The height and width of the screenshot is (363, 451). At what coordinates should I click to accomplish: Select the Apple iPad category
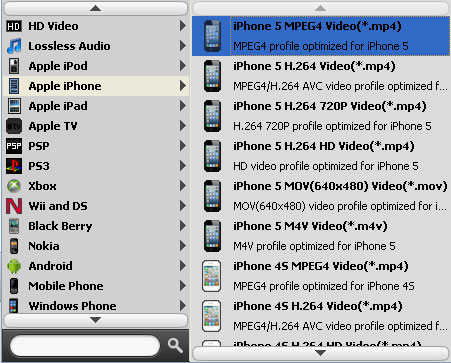pyautogui.click(x=96, y=106)
